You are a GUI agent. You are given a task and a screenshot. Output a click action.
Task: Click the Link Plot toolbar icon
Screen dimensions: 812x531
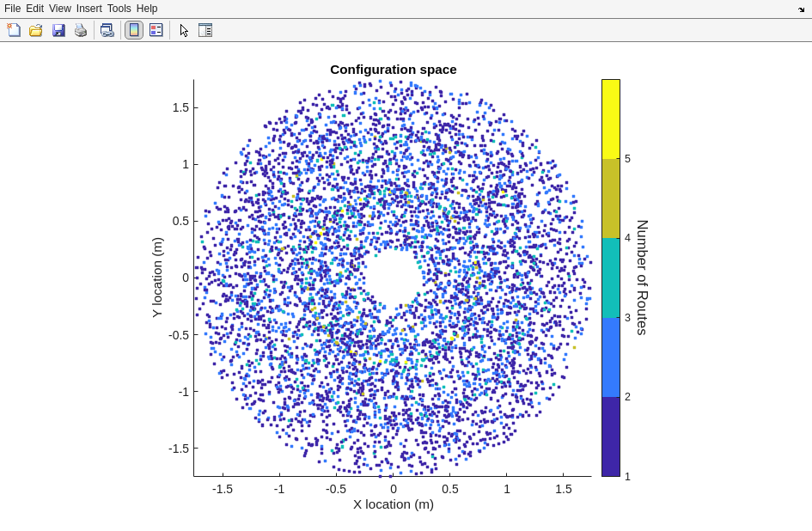tap(107, 30)
